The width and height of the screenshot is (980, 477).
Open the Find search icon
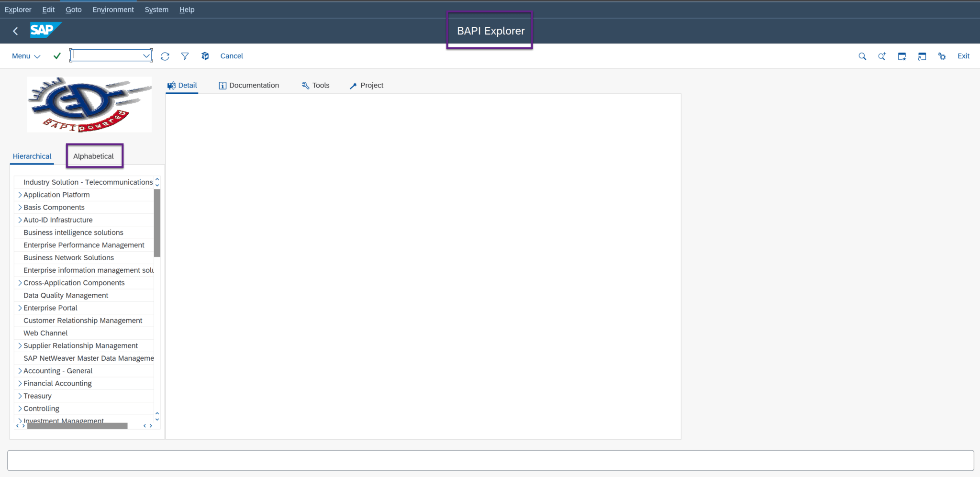click(x=862, y=56)
